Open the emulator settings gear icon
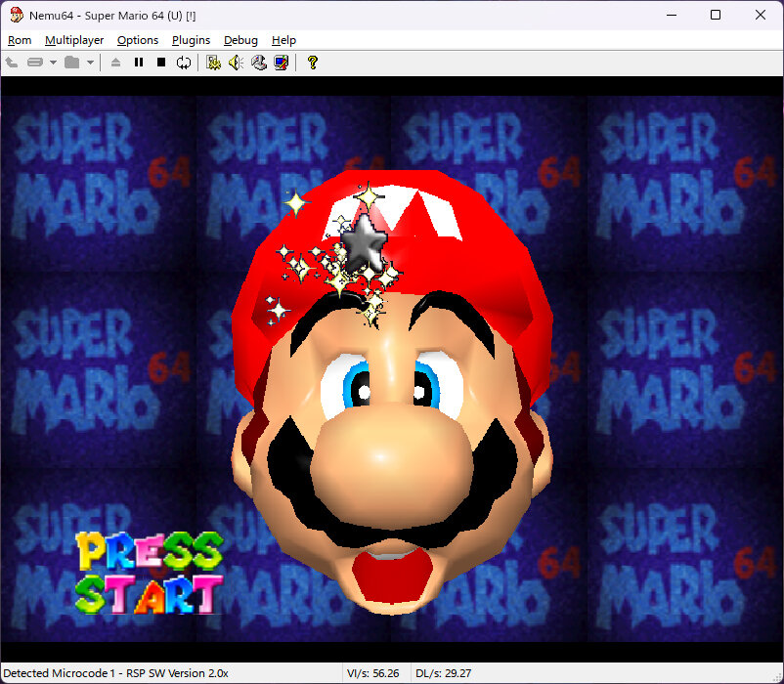 (x=213, y=63)
